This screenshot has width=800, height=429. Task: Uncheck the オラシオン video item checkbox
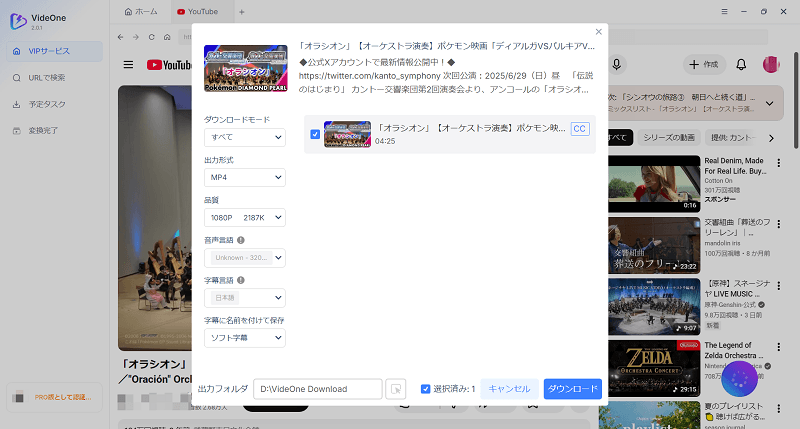tap(315, 134)
